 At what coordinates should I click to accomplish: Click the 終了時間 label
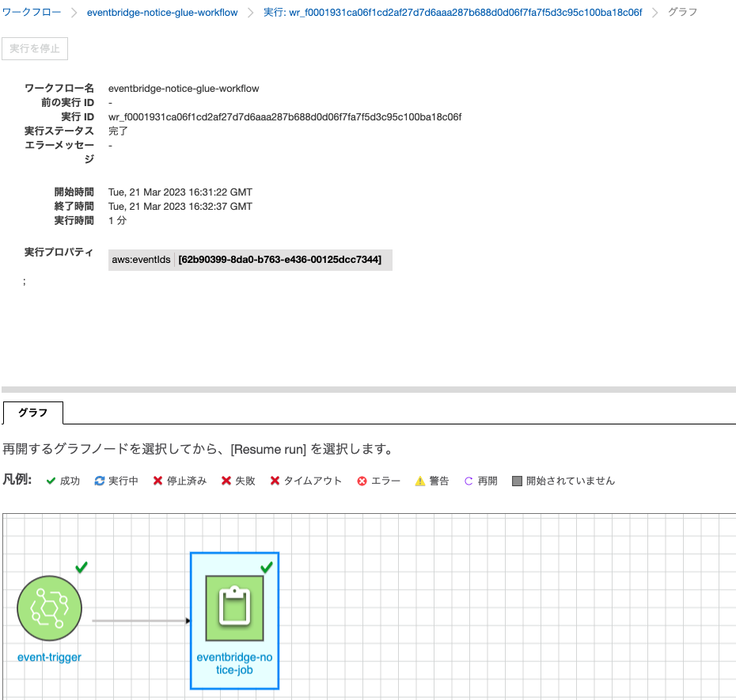pos(74,206)
